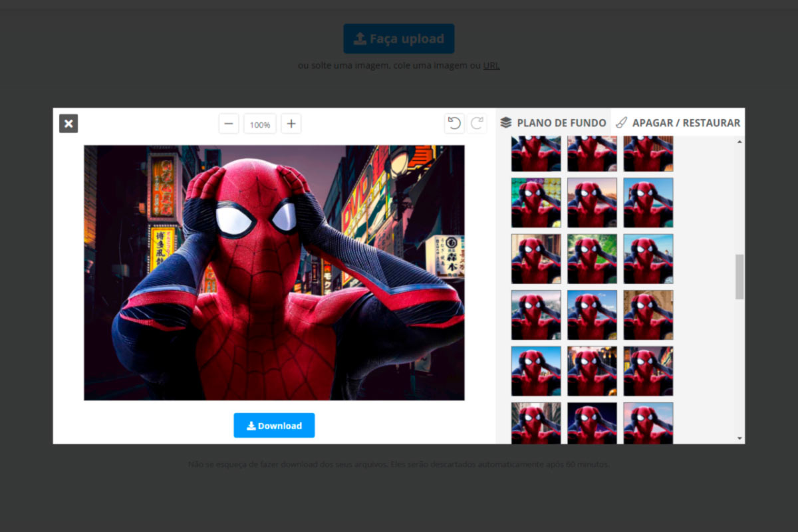Zoom out with the minus button

click(x=229, y=124)
